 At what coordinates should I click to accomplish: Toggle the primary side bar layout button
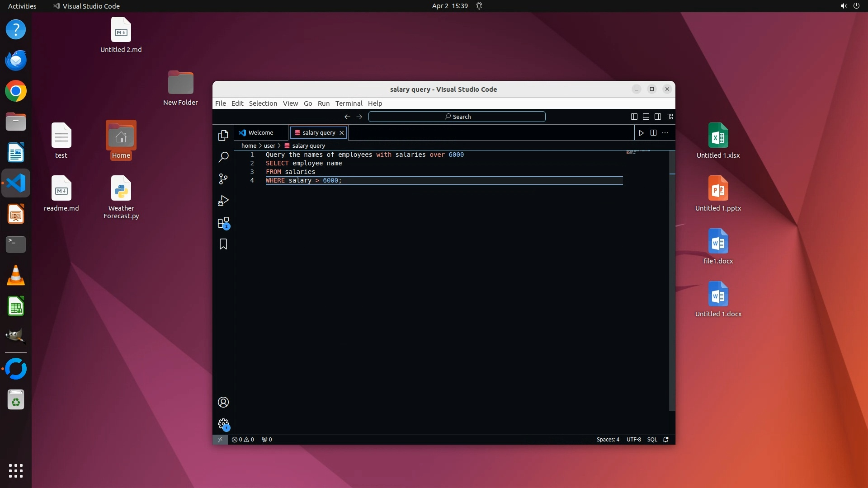634,117
